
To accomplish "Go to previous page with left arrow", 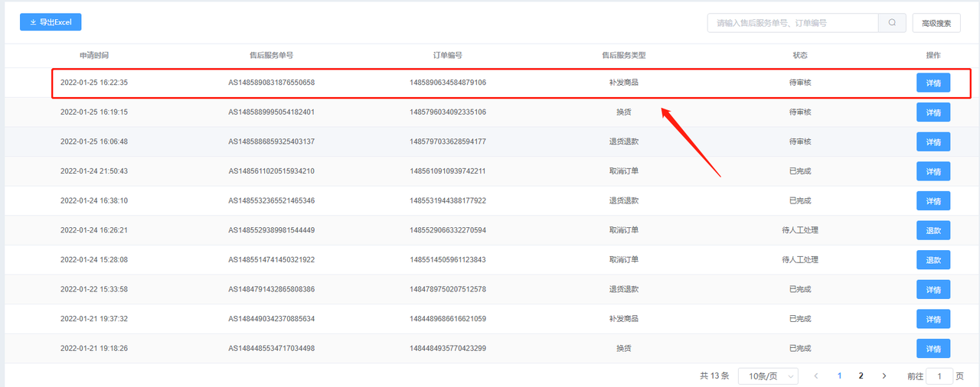I will 816,376.
